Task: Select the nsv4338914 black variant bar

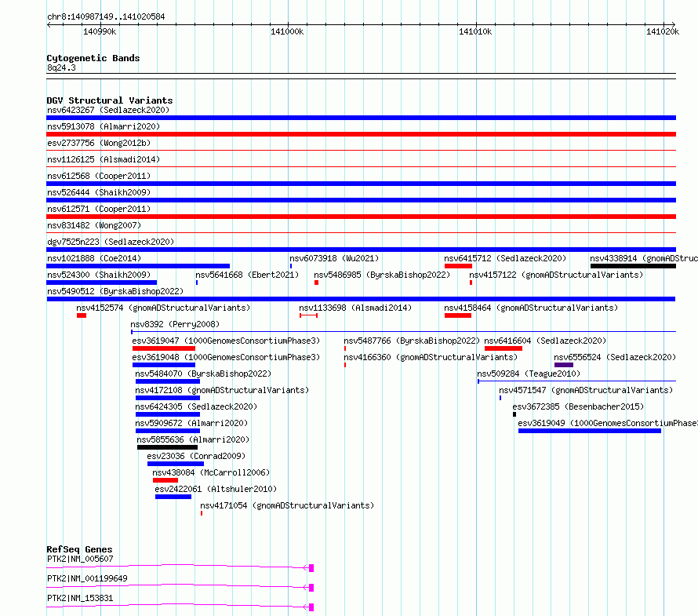Action: point(633,266)
